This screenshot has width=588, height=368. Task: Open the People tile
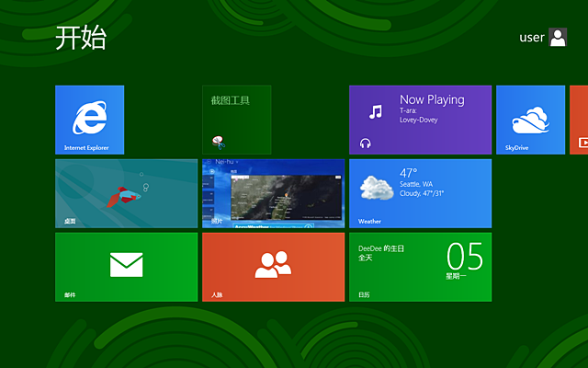coord(274,267)
